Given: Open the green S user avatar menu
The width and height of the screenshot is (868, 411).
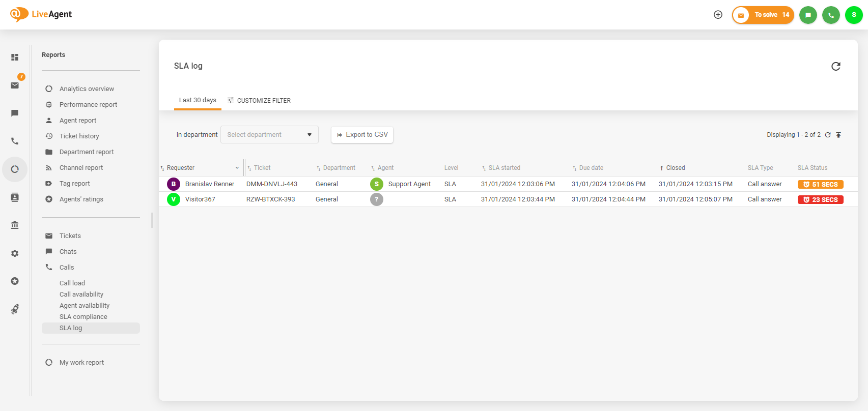Looking at the screenshot, I should [x=854, y=15].
